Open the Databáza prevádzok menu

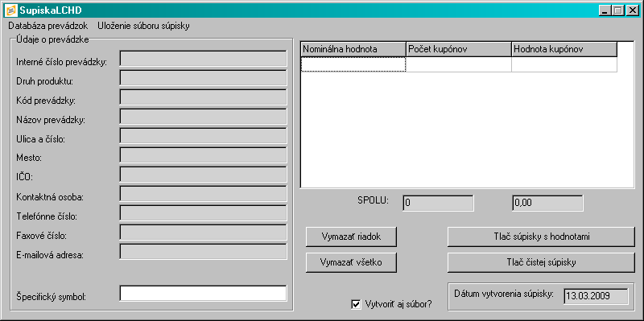point(48,26)
